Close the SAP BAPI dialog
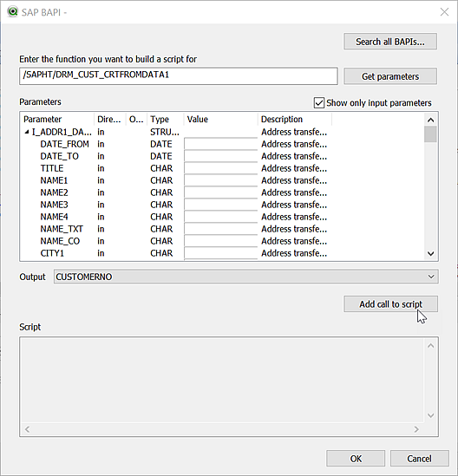The width and height of the screenshot is (458, 476). [444, 12]
